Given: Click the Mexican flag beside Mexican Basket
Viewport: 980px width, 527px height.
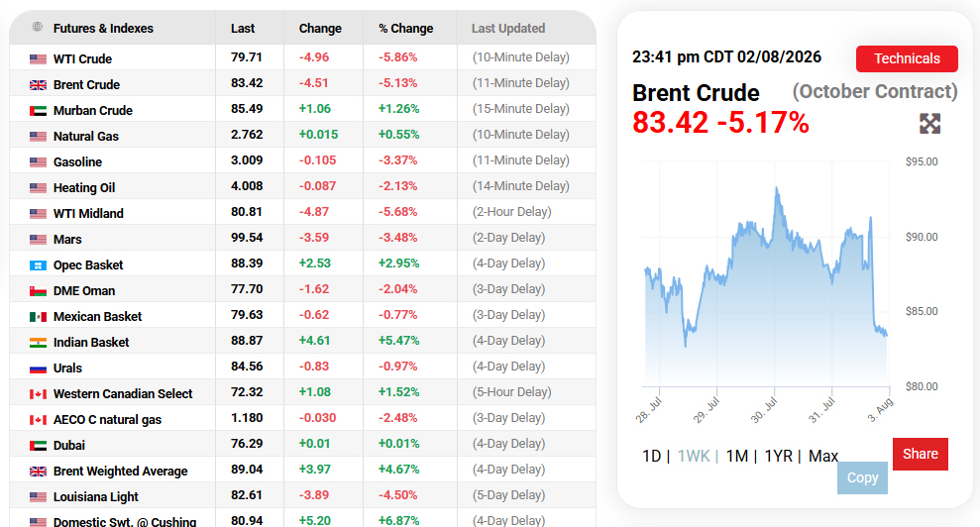Looking at the screenshot, I should [x=38, y=317].
